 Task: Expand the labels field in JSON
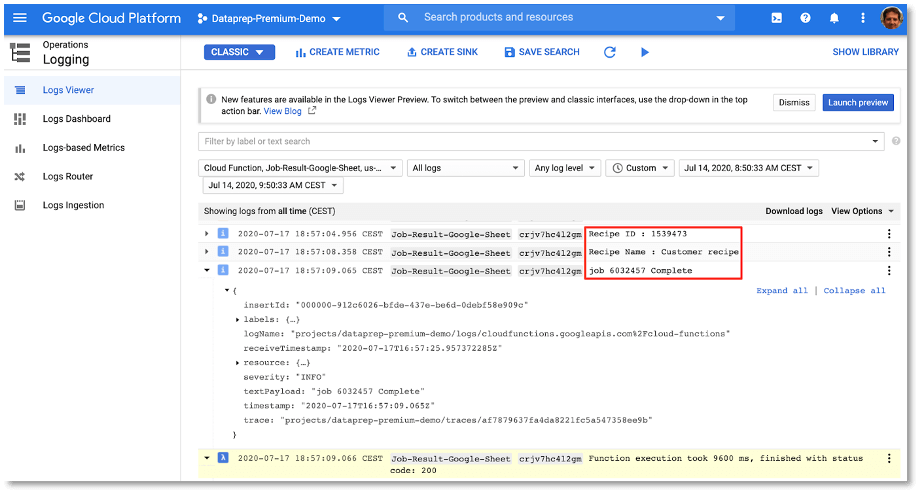click(238, 320)
